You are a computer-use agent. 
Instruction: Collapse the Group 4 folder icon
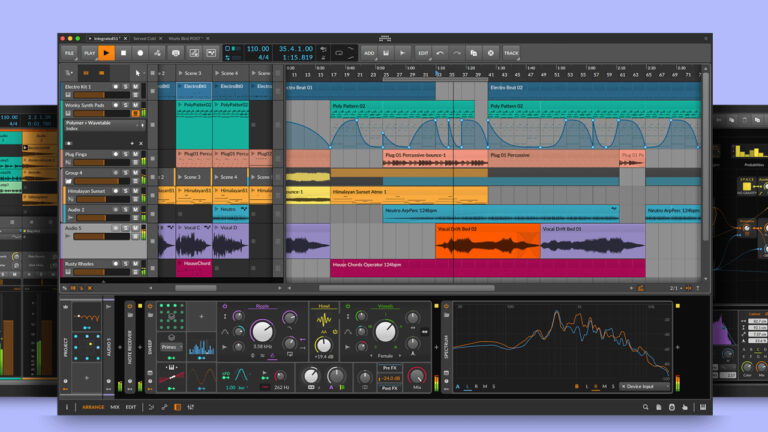point(68,181)
